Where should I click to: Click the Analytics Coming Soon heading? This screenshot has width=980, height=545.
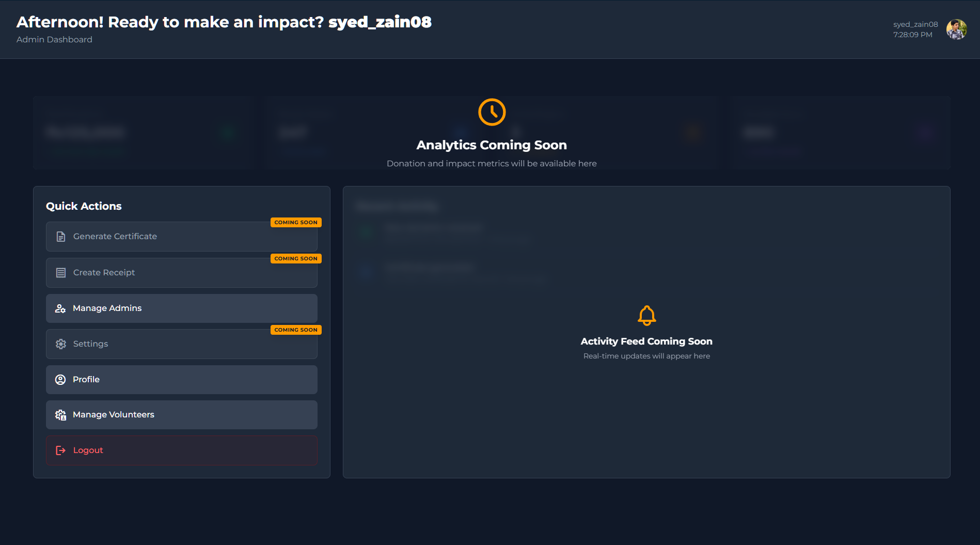pyautogui.click(x=492, y=145)
